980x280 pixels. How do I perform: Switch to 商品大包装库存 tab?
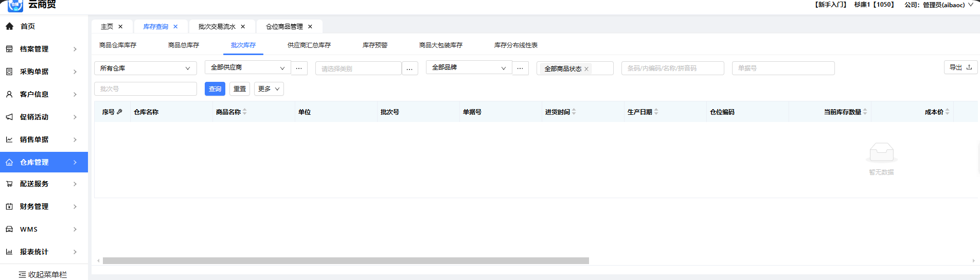coord(441,45)
